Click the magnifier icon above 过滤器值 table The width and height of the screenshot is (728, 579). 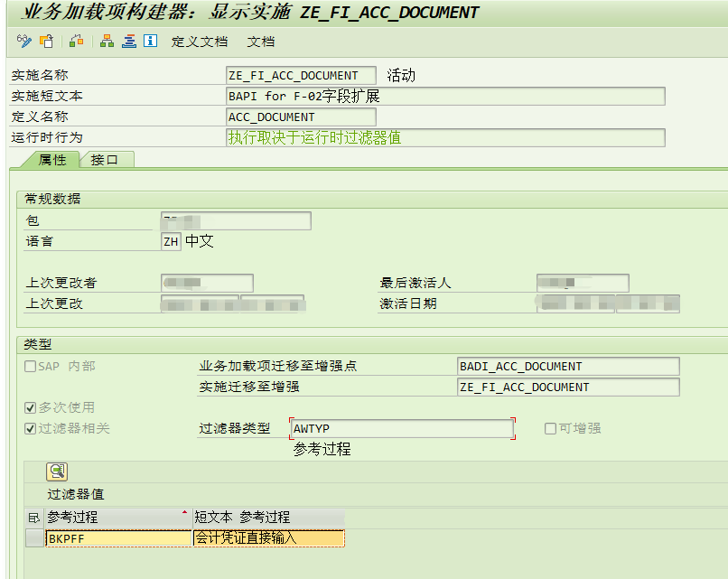(55, 471)
